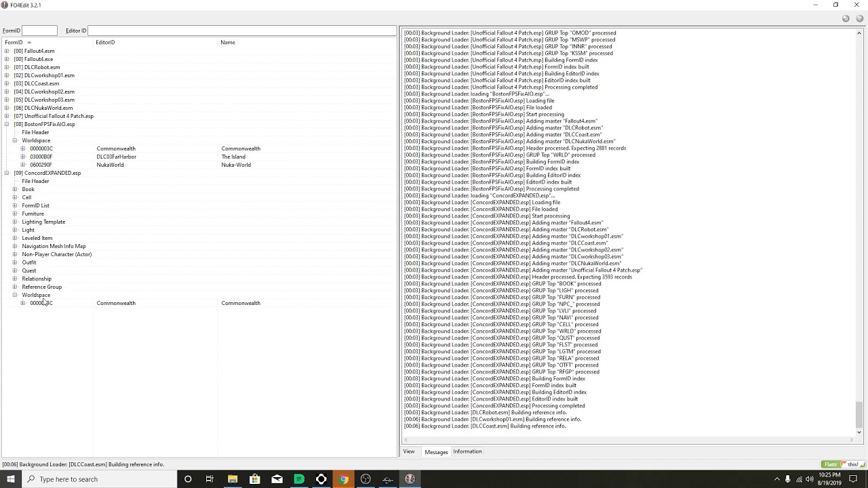Open Microsoft Store from the taskbar
Image resolution: width=868 pixels, height=488 pixels.
tap(255, 479)
